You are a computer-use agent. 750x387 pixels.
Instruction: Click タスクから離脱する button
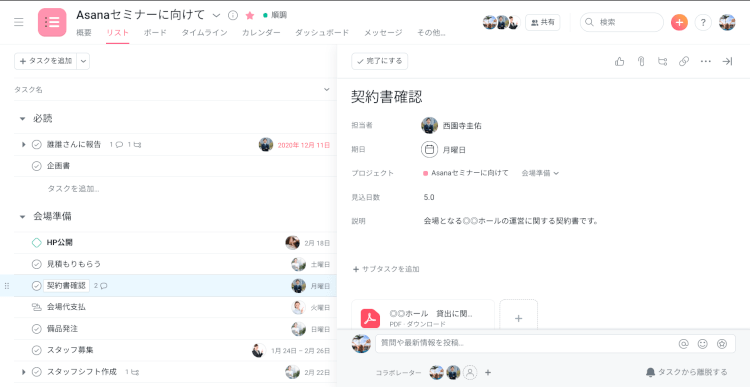click(x=687, y=372)
